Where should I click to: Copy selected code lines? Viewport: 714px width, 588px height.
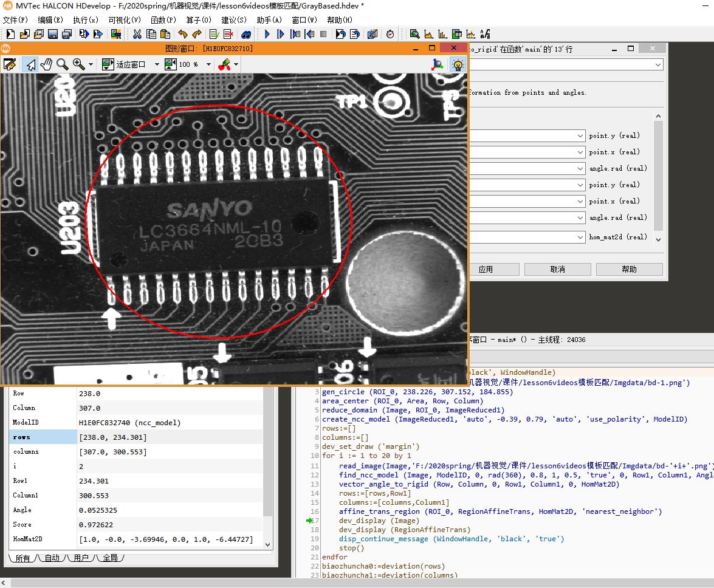(x=151, y=34)
